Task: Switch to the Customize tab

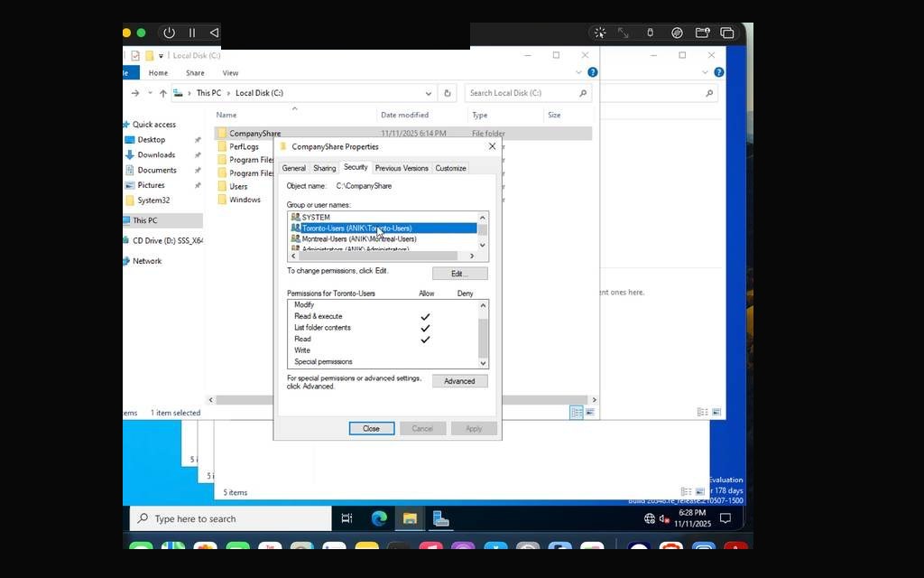Action: pos(450,168)
